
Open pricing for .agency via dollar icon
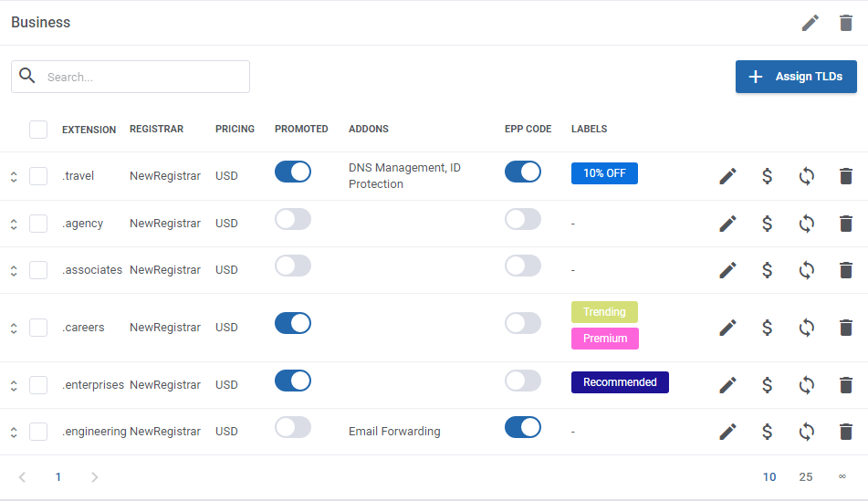tap(768, 224)
